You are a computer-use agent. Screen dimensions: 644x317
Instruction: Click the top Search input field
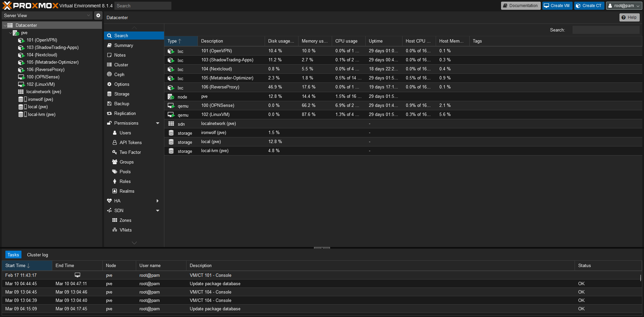point(143,6)
